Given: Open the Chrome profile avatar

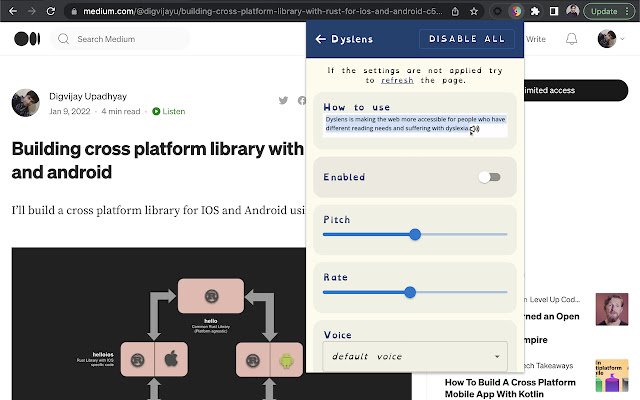Looking at the screenshot, I should click(x=573, y=11).
